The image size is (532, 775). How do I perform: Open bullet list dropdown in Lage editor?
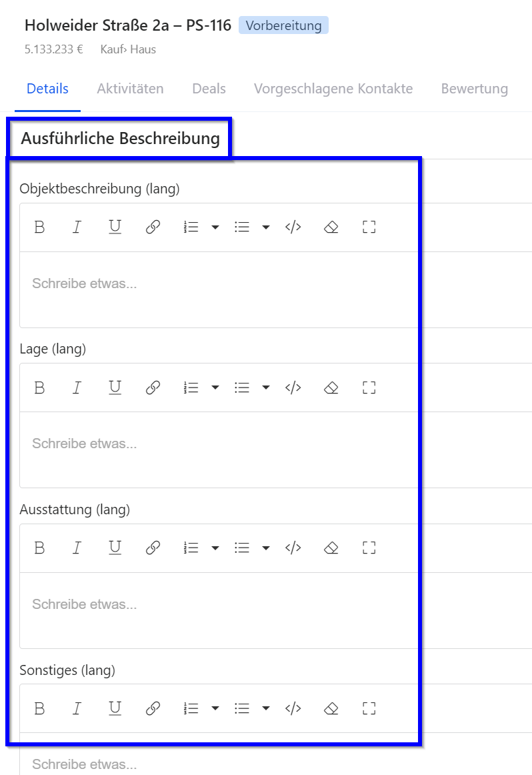[265, 387]
